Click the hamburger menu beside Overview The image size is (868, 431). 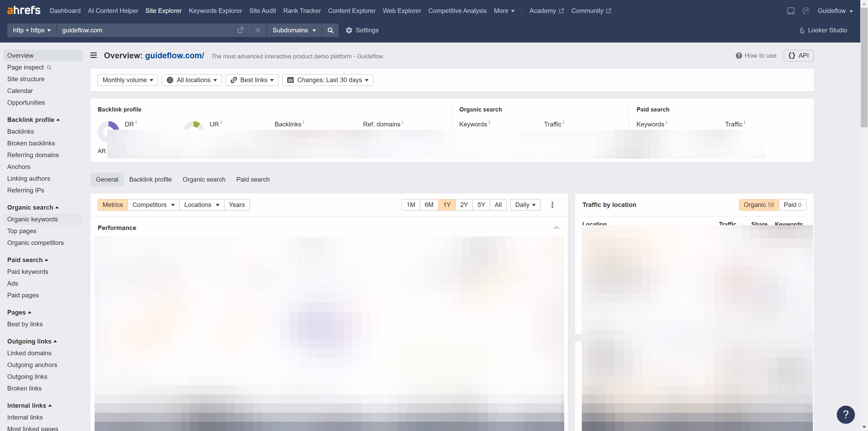(x=93, y=55)
